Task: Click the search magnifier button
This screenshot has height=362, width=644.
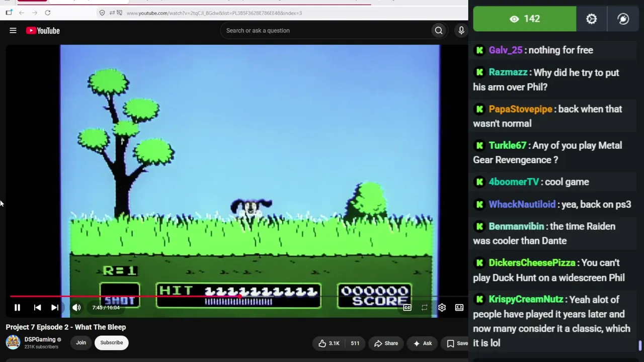Action: coord(439,31)
